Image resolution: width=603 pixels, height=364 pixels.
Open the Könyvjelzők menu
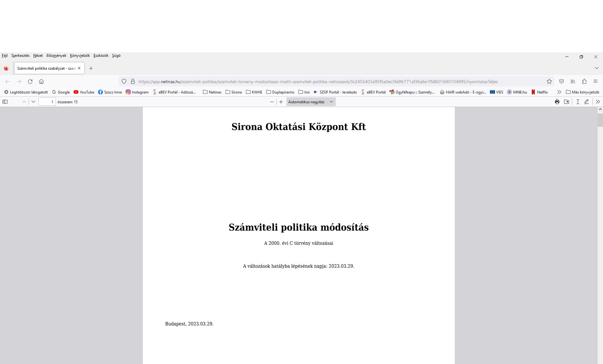click(80, 56)
